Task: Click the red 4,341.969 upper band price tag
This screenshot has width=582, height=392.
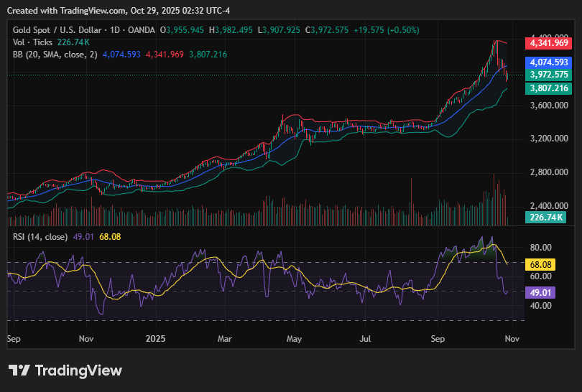Action: coord(549,43)
